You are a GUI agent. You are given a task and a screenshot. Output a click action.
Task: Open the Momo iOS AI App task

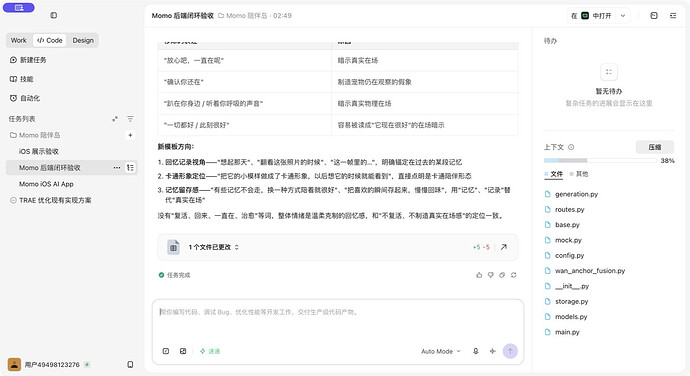(x=46, y=184)
